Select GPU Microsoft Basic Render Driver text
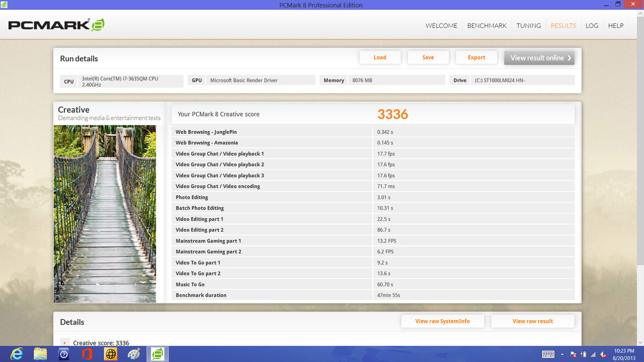 click(244, 80)
